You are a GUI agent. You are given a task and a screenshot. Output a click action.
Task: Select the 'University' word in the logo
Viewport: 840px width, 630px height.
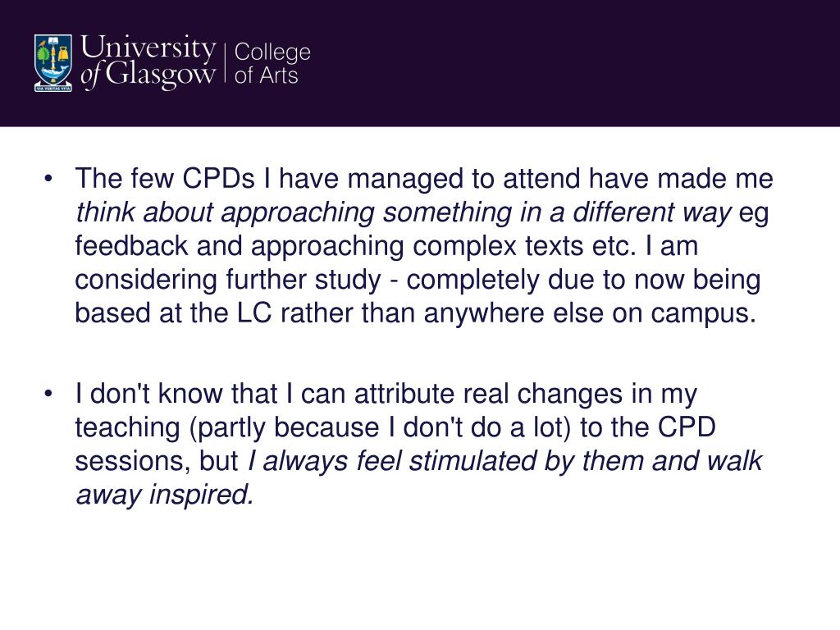(148, 48)
